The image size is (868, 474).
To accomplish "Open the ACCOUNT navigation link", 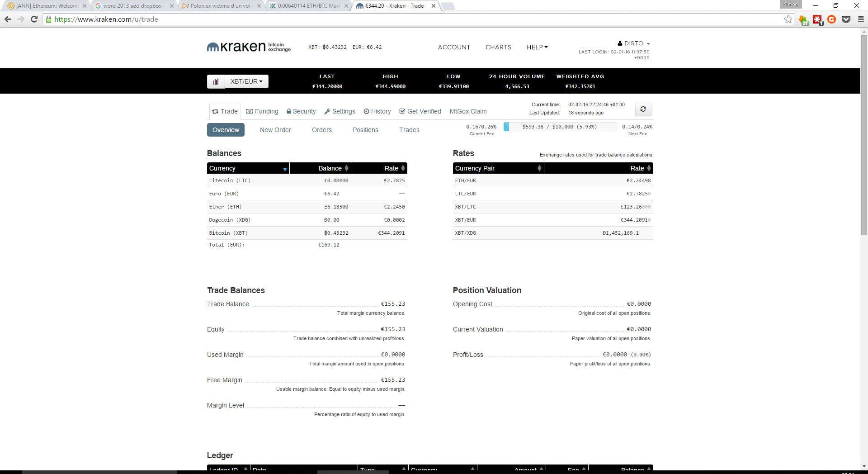I will [454, 47].
